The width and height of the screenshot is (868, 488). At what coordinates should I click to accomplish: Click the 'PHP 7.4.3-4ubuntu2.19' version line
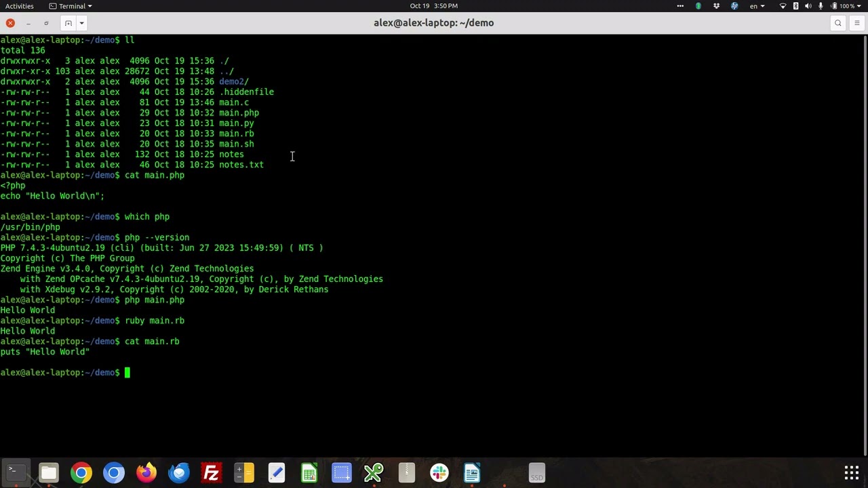pyautogui.click(x=161, y=248)
